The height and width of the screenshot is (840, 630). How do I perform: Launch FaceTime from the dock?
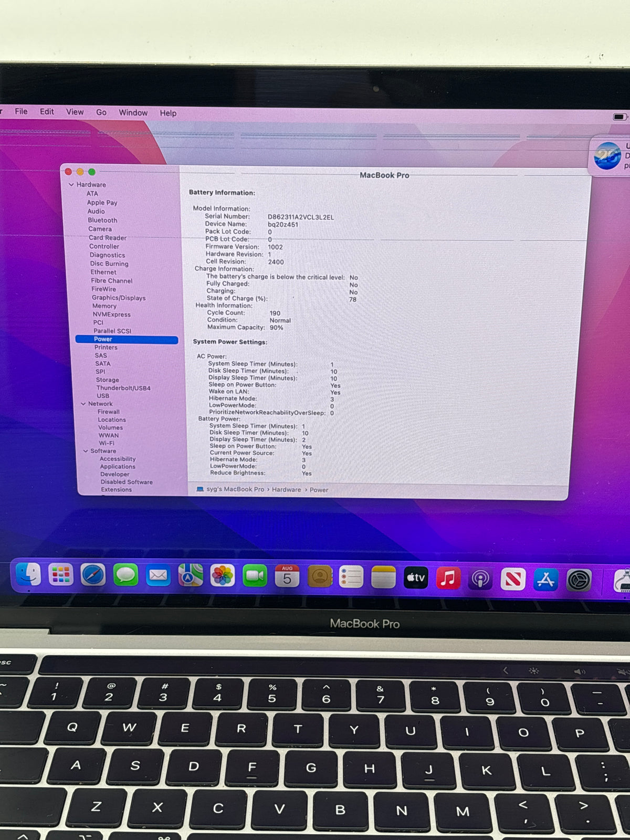click(x=255, y=576)
